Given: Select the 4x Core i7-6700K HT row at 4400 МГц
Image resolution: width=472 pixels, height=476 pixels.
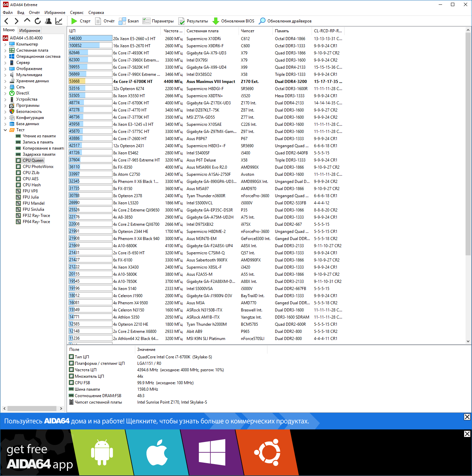Looking at the screenshot, I should pyautogui.click(x=206, y=82).
